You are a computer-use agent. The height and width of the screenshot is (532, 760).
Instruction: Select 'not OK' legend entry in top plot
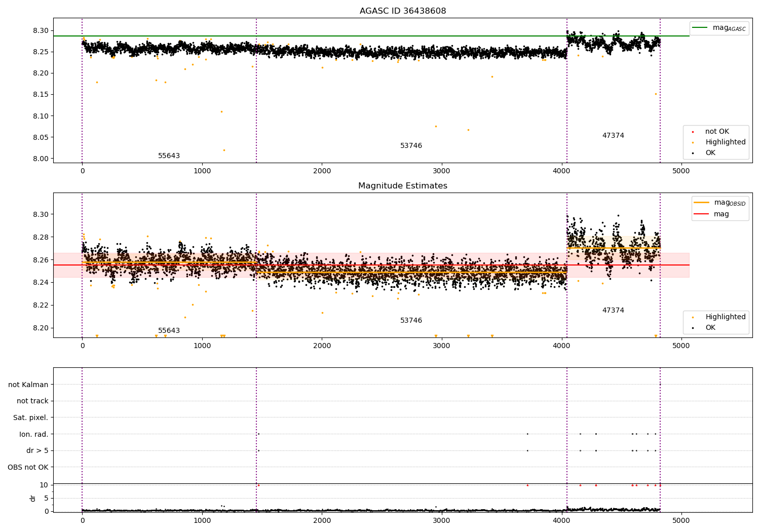pos(717,132)
